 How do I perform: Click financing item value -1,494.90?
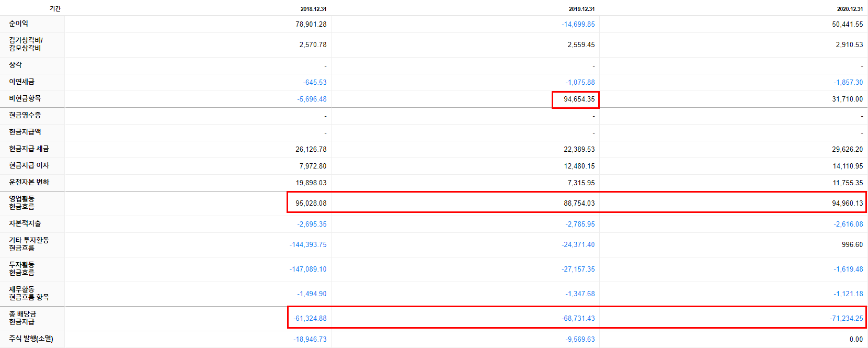(312, 294)
